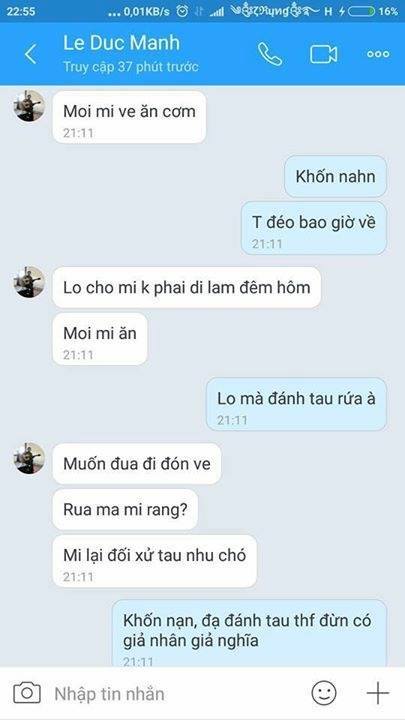
Task: Start a video call
Action: coord(323,54)
